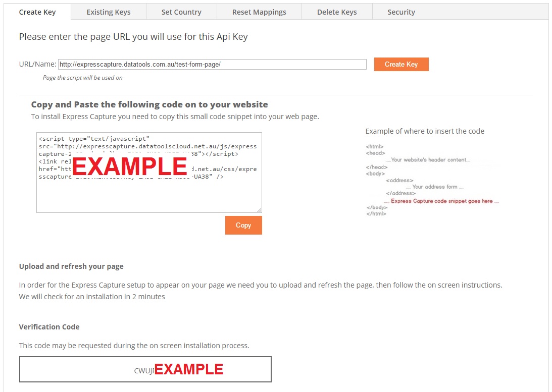The height and width of the screenshot is (392, 552).
Task: Switch to the Security tab
Action: 402,12
